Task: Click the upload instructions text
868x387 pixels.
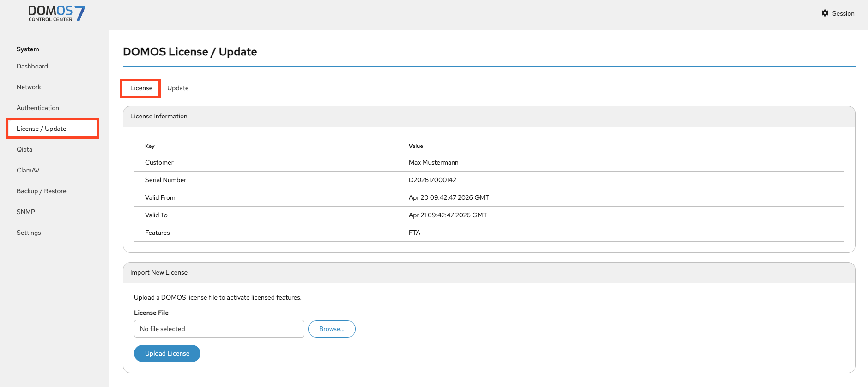Action: pos(218,297)
